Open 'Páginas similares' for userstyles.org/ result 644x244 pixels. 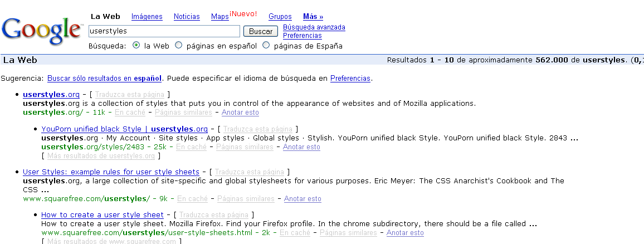[x=183, y=112]
